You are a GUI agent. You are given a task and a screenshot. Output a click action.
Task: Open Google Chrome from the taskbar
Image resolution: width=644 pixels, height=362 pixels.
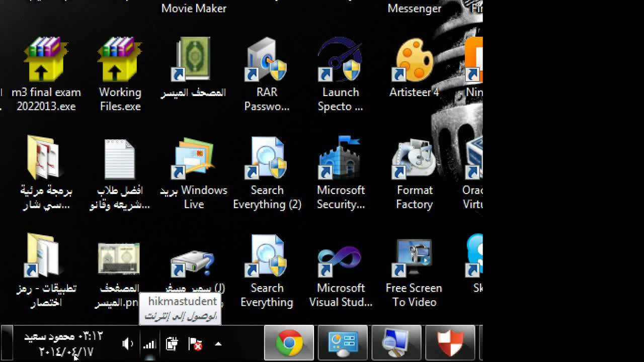[x=289, y=343]
